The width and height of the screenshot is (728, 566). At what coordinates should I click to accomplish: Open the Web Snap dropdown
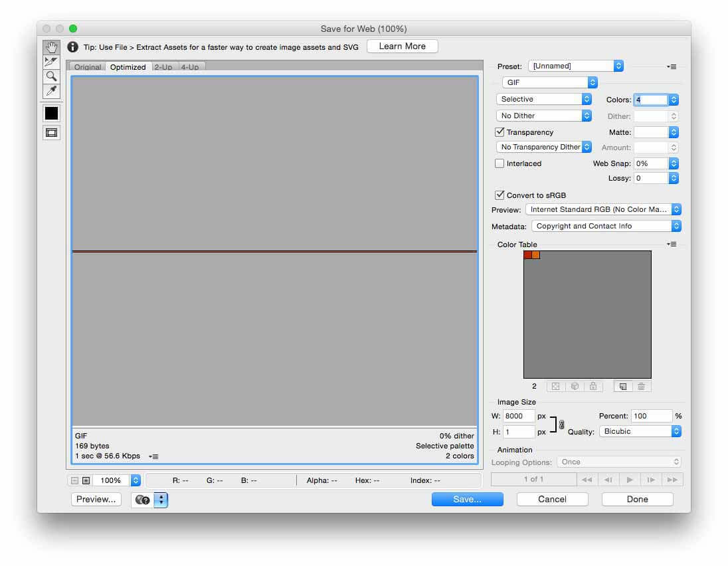tap(674, 163)
